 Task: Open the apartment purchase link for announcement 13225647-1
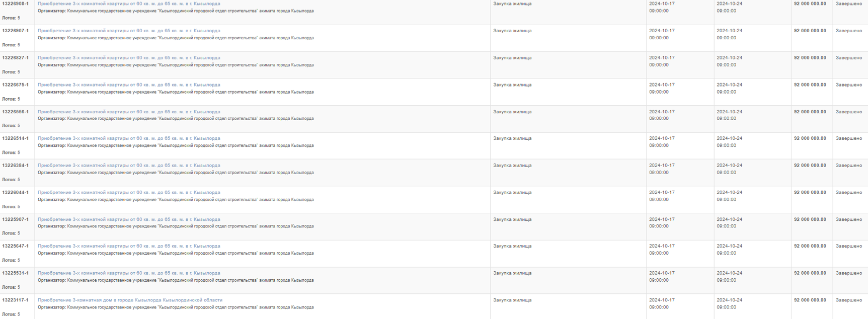[129, 246]
